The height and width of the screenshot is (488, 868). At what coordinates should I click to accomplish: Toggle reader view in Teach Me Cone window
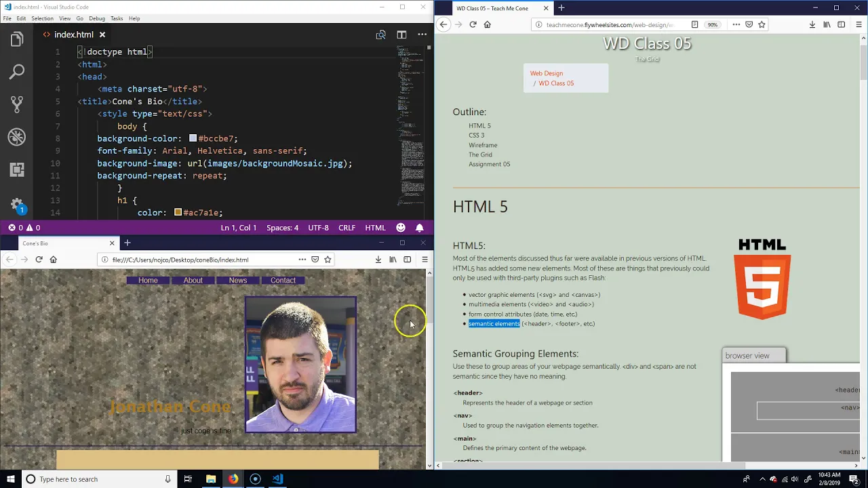(x=694, y=24)
